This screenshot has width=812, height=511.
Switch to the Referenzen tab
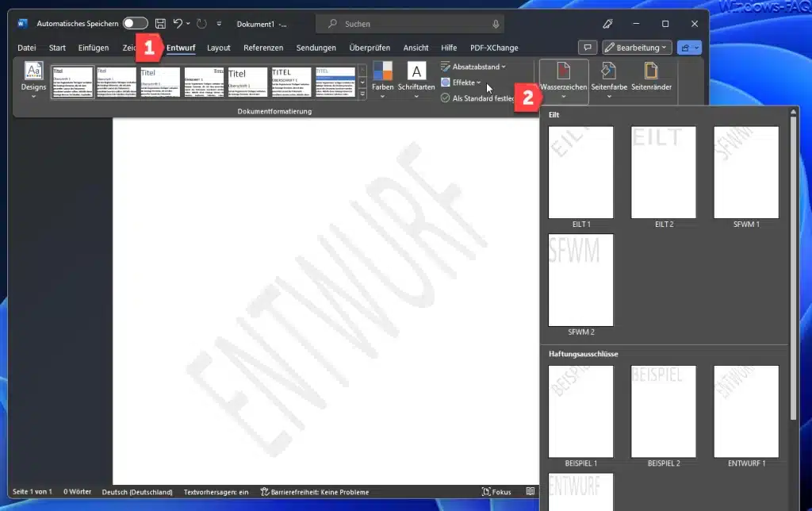(263, 48)
